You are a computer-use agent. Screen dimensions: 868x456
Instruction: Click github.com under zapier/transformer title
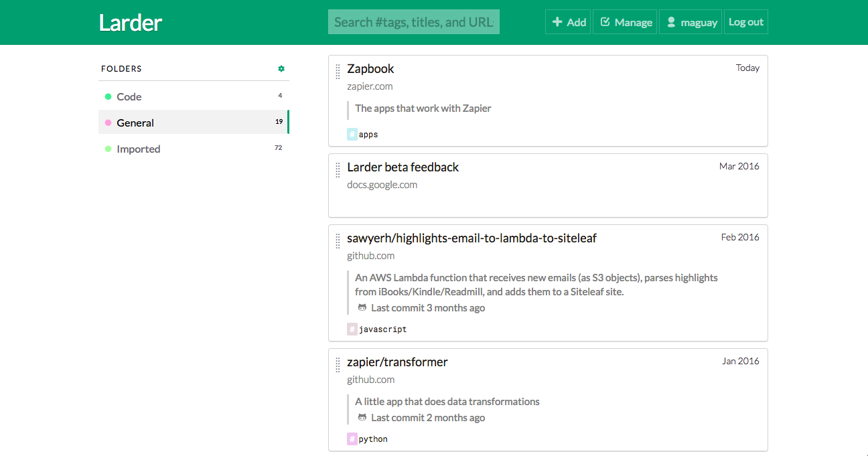click(370, 380)
